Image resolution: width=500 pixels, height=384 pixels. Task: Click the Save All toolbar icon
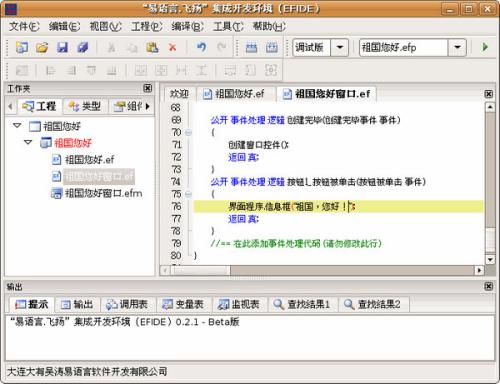[x=82, y=47]
